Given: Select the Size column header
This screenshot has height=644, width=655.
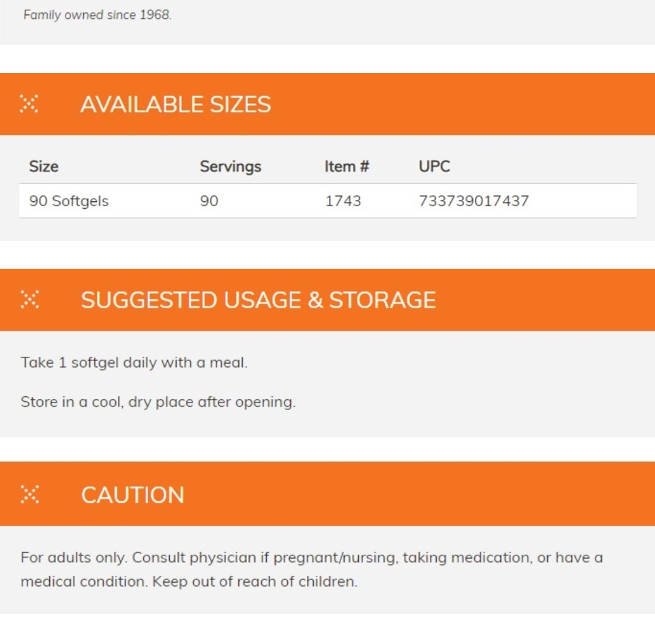Looking at the screenshot, I should coord(44,166).
